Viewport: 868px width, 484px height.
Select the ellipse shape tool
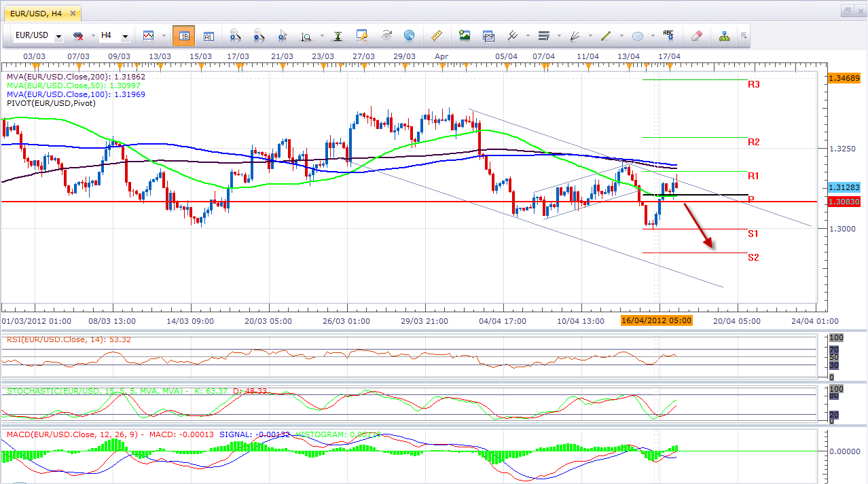point(638,35)
